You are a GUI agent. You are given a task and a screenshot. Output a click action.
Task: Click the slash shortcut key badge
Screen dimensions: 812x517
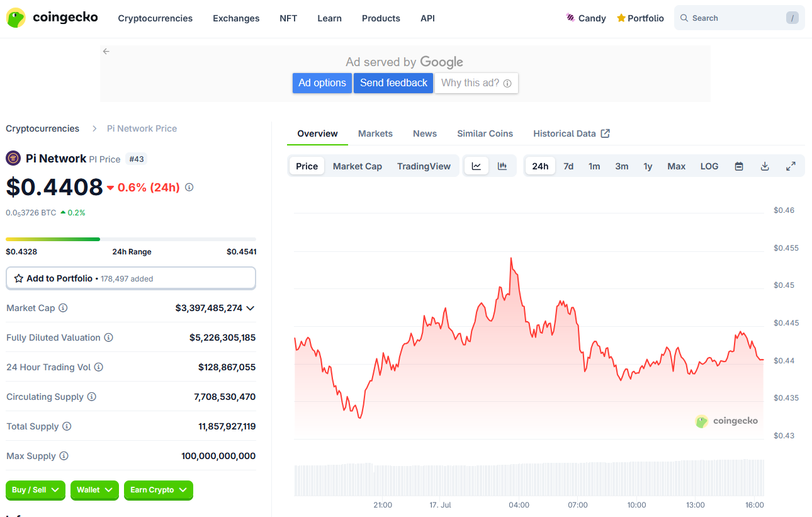pos(792,18)
